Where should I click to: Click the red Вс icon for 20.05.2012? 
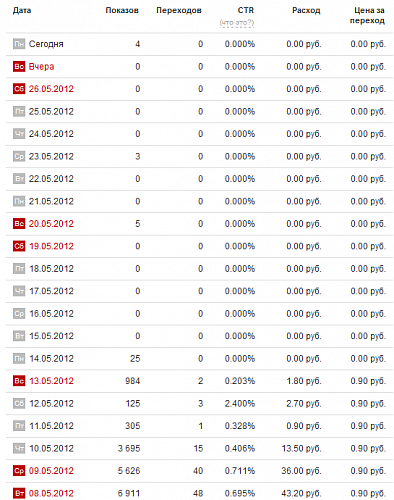pos(19,224)
